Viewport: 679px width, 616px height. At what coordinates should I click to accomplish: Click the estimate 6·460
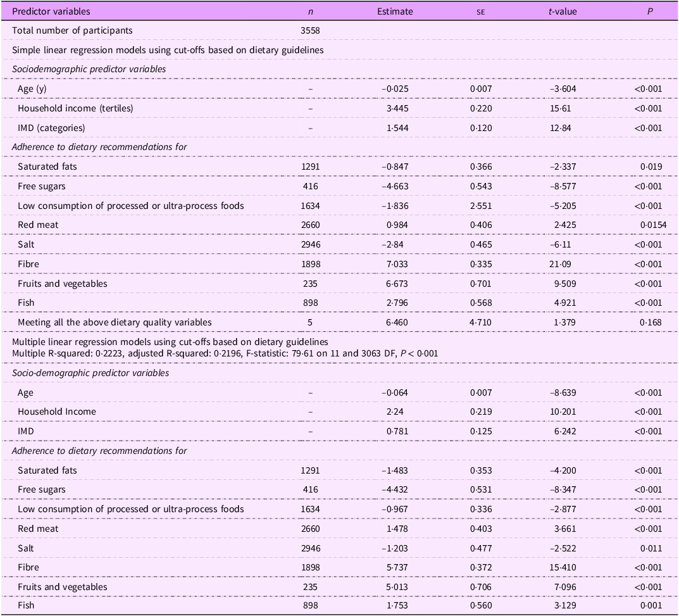pos(397,322)
